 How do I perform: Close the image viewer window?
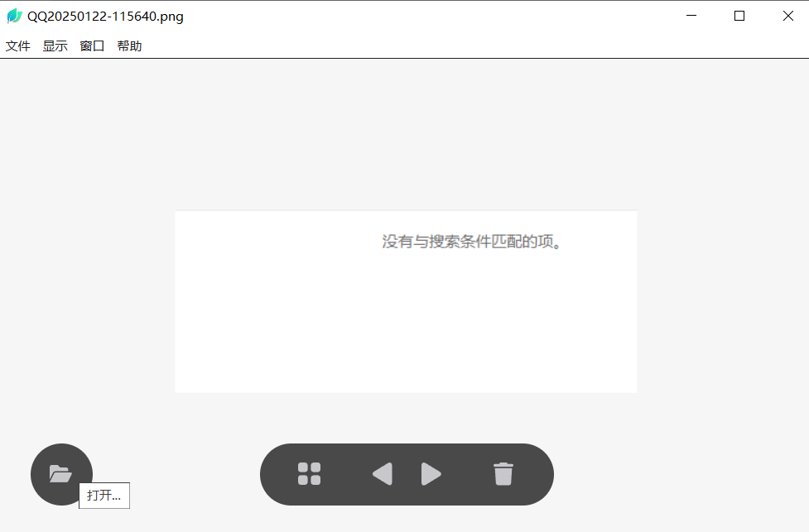(x=787, y=16)
